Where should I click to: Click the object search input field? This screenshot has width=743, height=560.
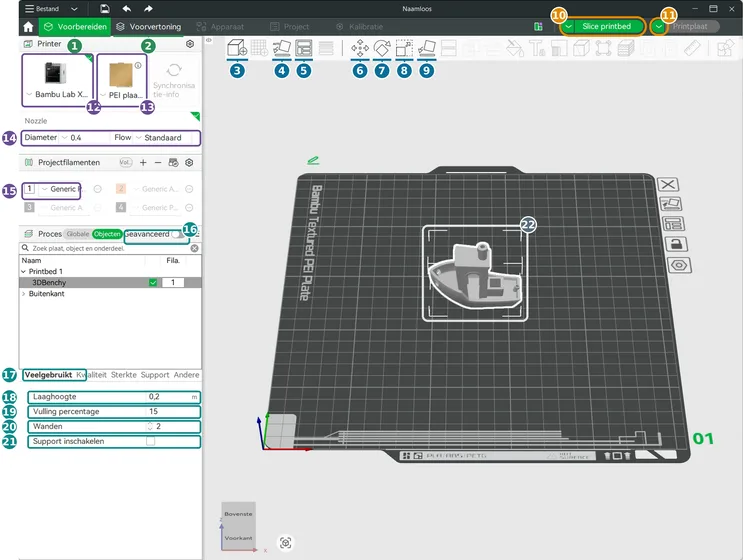click(x=110, y=248)
